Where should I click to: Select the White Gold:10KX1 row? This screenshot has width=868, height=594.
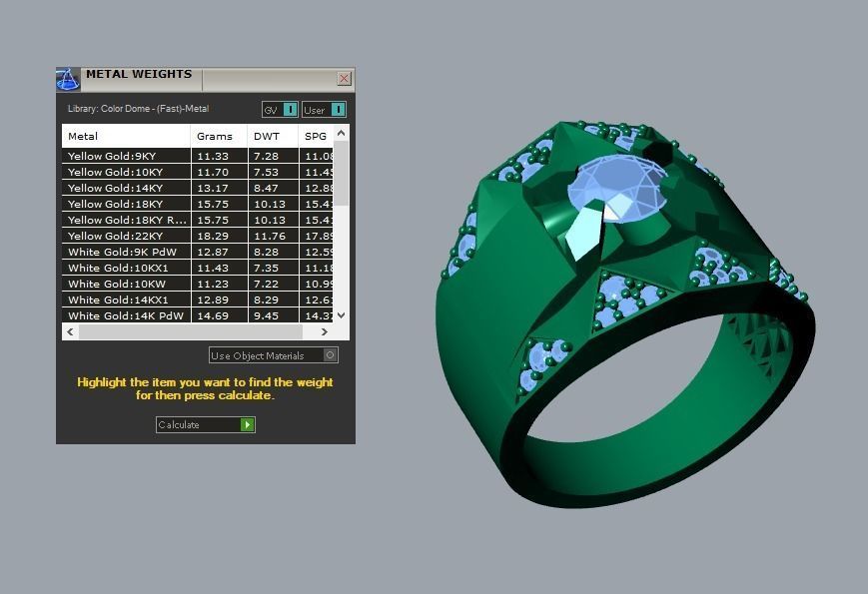pyautogui.click(x=198, y=269)
